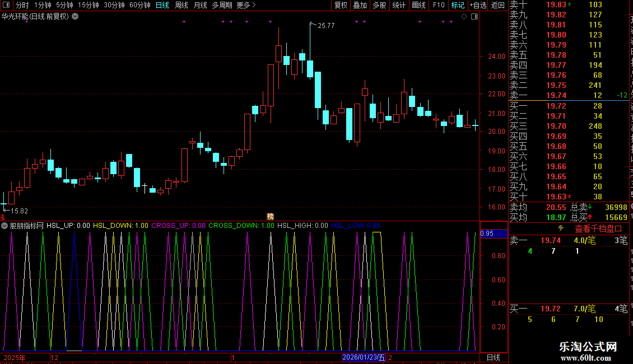633x364 pixels.
Task: Open the 画线 drawing tools
Action: pyautogui.click(x=418, y=5)
